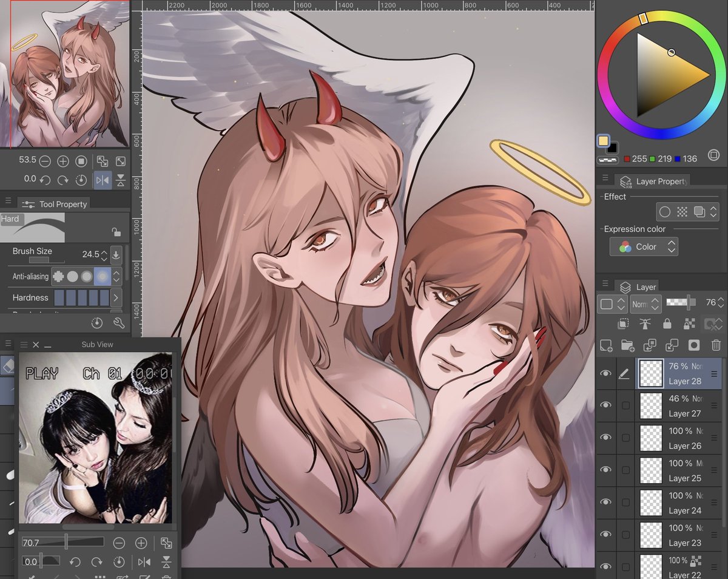Open Layer panel hamburger menu
The image size is (728, 579).
605,283
